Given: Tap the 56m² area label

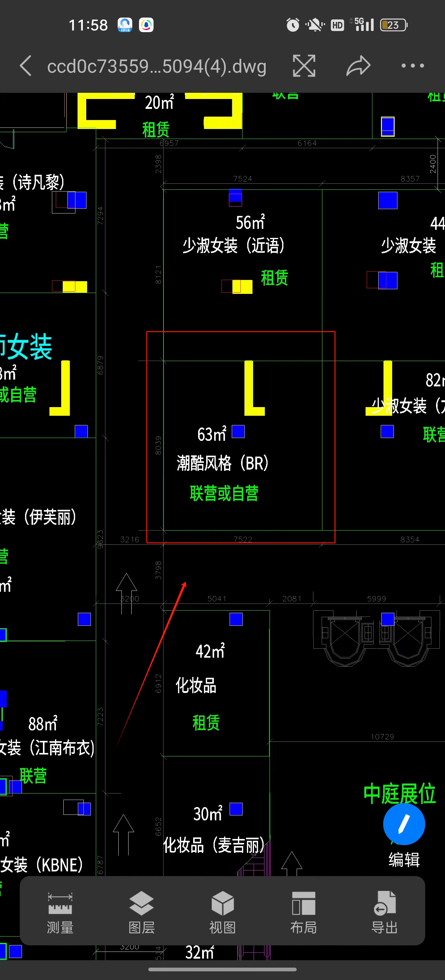Looking at the screenshot, I should (250, 222).
